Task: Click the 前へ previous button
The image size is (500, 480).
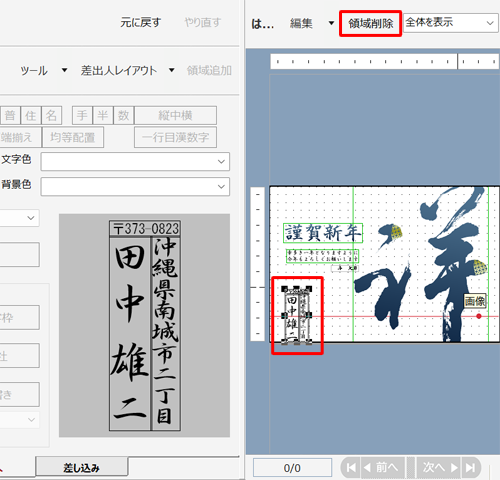Action: click(383, 468)
